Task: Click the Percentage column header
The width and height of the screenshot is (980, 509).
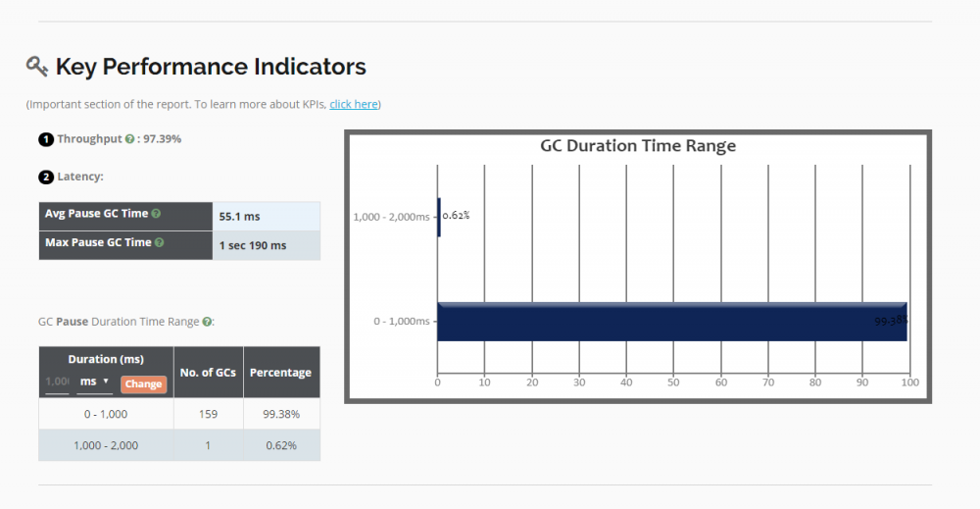Action: click(x=280, y=373)
